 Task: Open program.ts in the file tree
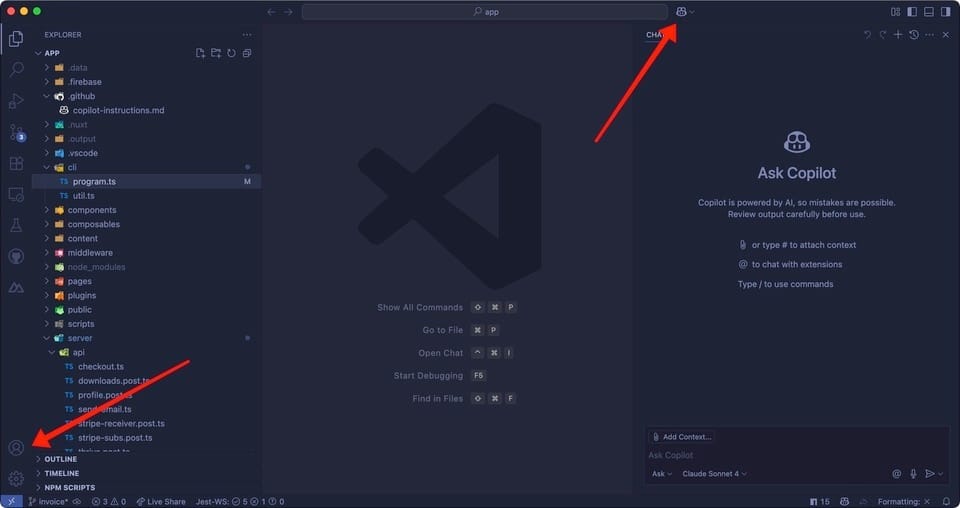tap(94, 182)
